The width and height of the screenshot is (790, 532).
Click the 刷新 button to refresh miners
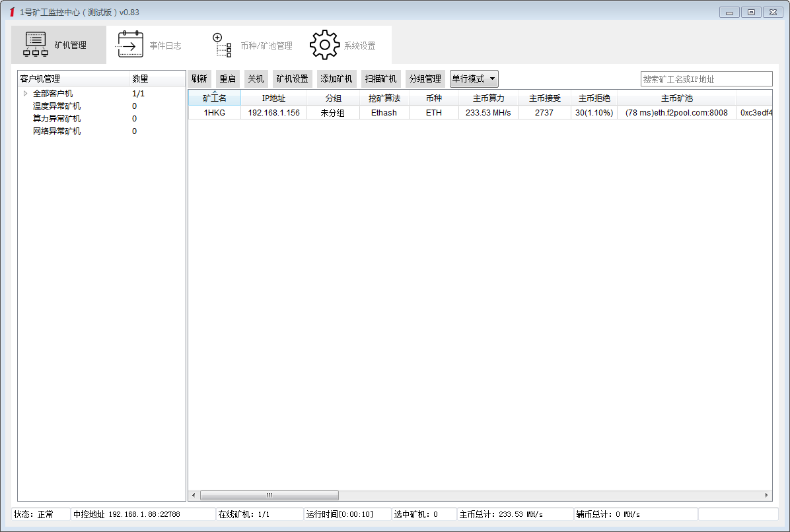click(199, 79)
